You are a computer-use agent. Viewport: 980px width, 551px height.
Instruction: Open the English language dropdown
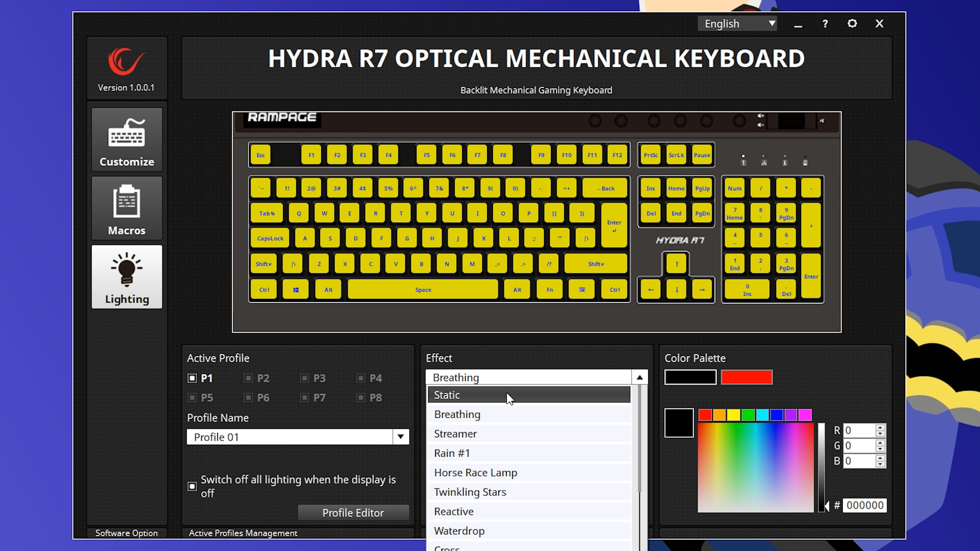737,23
